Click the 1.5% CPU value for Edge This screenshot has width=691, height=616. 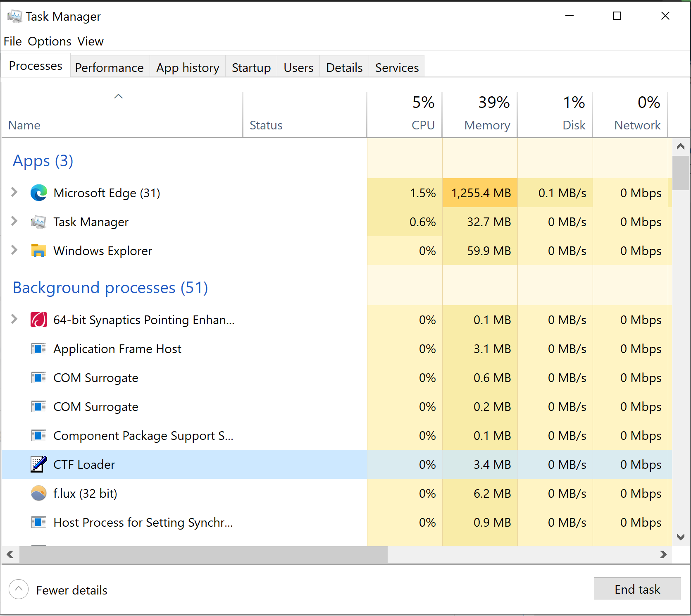pyautogui.click(x=423, y=193)
